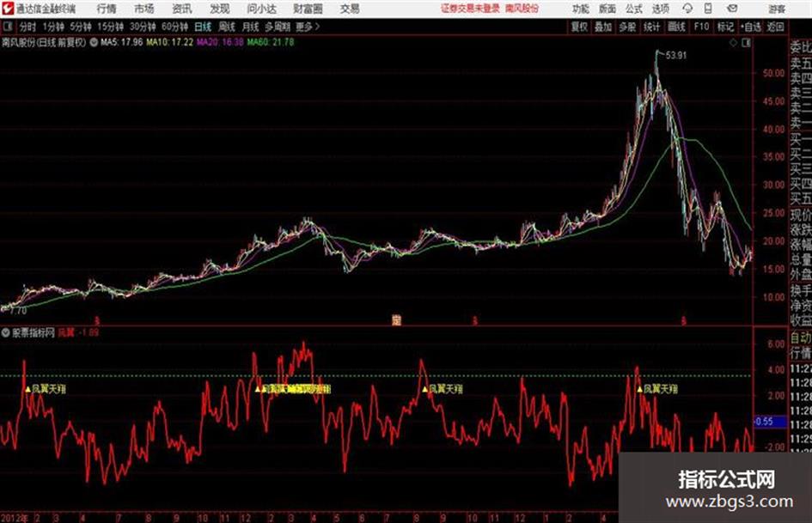Image resolution: width=812 pixels, height=523 pixels.
Task: Open the 选项 menu
Action: coord(660,9)
